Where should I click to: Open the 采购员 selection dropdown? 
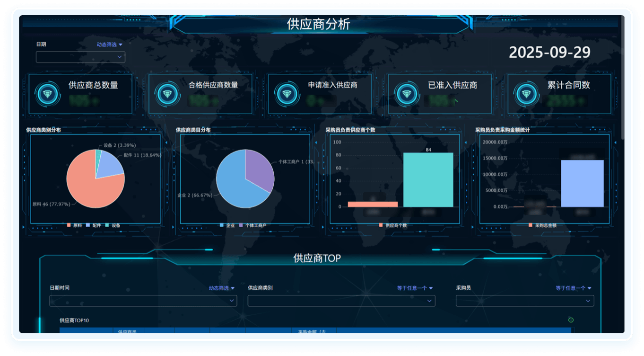pyautogui.click(x=524, y=301)
